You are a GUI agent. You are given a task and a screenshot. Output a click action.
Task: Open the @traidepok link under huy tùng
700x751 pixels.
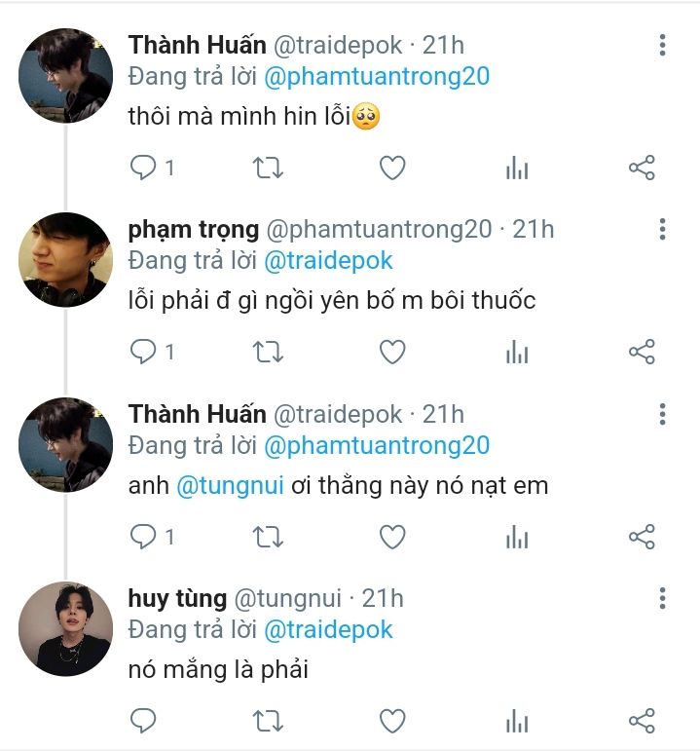328,629
